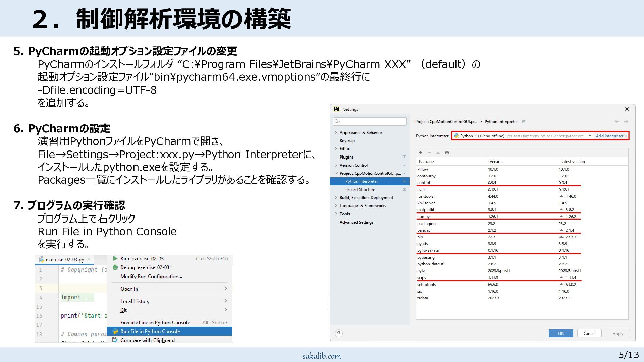Click the minus icon to uninstall a package
Viewport: 644px width, 362px height.
tap(429, 153)
